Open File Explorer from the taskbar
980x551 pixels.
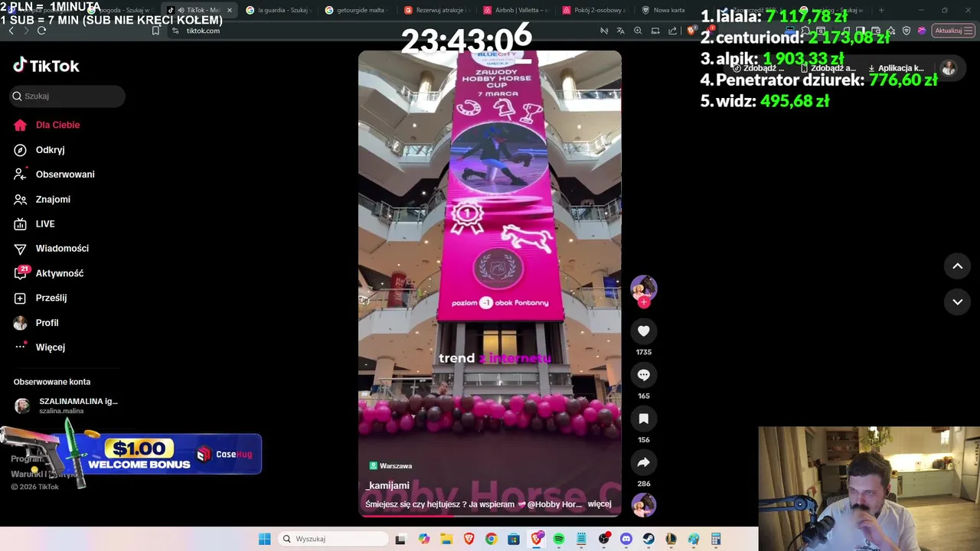pyautogui.click(x=446, y=539)
